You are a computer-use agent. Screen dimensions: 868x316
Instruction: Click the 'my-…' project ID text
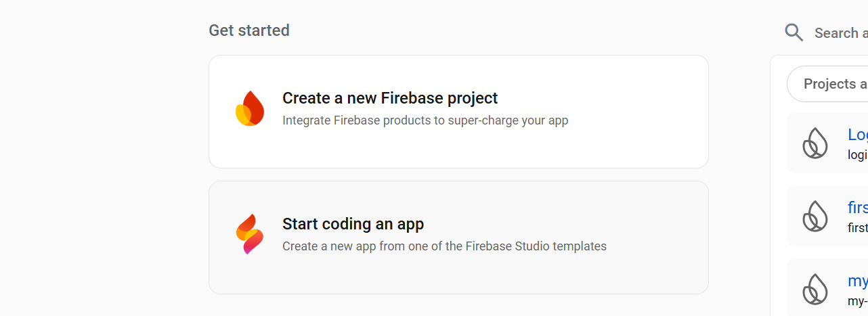point(857,300)
